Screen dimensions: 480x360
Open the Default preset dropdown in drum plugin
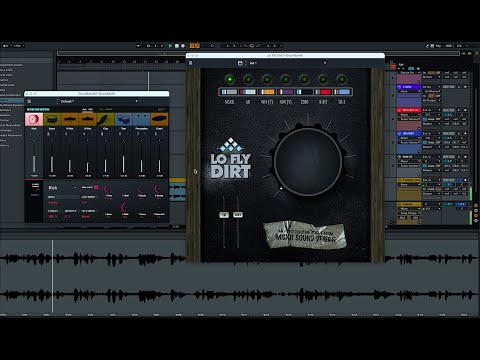(136, 101)
